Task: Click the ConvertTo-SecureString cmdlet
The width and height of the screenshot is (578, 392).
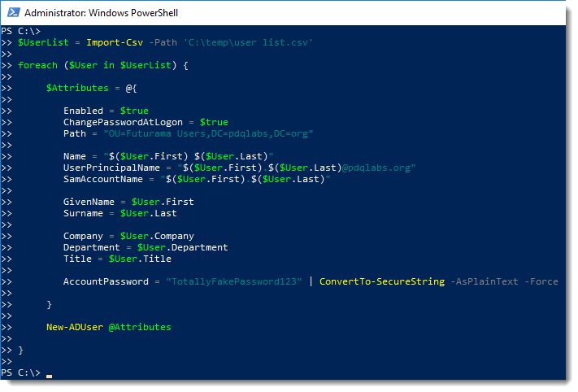Action: (x=382, y=281)
